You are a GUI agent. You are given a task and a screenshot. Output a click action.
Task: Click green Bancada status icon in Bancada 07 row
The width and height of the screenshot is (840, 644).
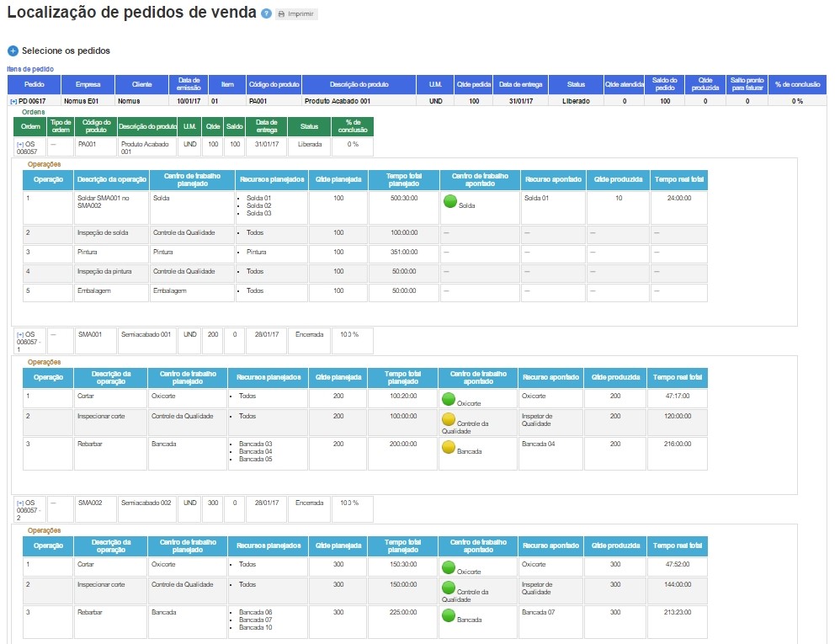pos(448,615)
